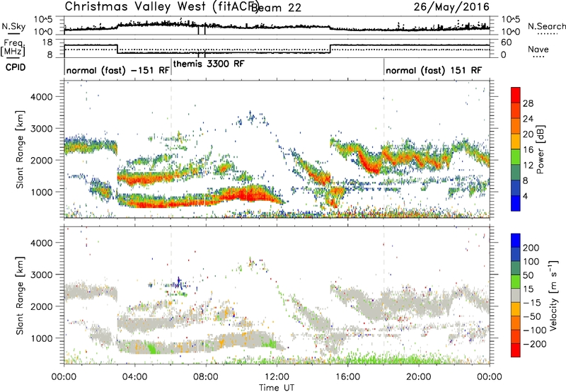Click the "200" velocity colorbar tick
Screen dimensions: 566x392
531,248
